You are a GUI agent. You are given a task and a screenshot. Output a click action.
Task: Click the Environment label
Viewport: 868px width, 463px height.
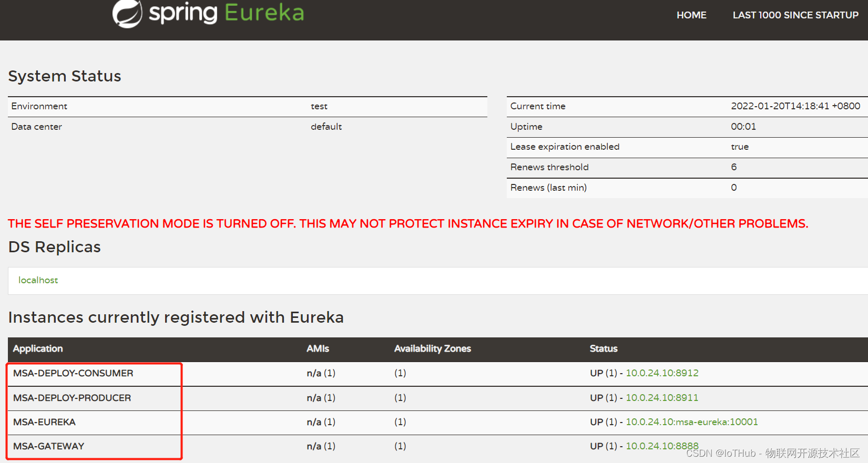point(39,106)
